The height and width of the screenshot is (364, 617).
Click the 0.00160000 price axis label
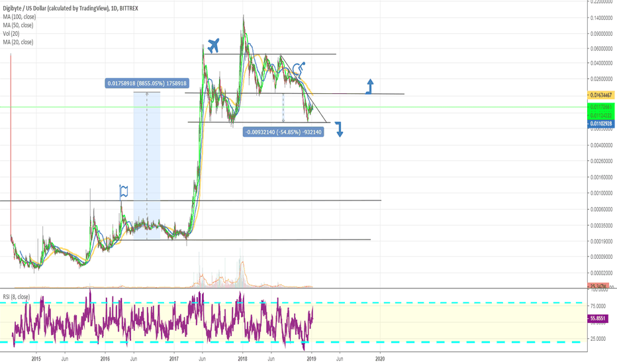tap(601, 177)
